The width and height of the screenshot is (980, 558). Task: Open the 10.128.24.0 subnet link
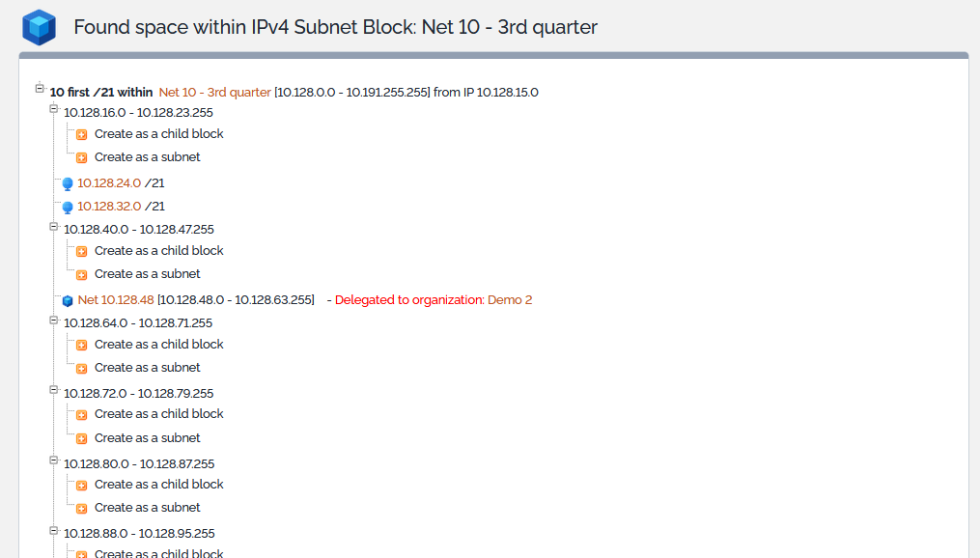[109, 182]
